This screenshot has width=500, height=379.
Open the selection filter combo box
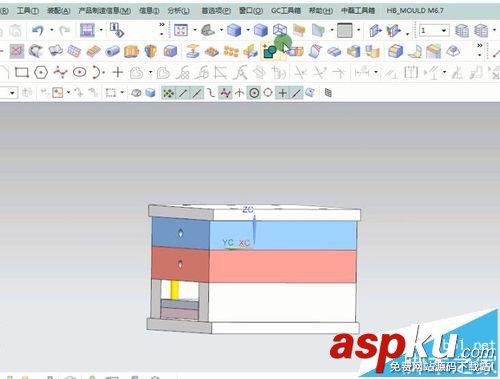point(8,93)
